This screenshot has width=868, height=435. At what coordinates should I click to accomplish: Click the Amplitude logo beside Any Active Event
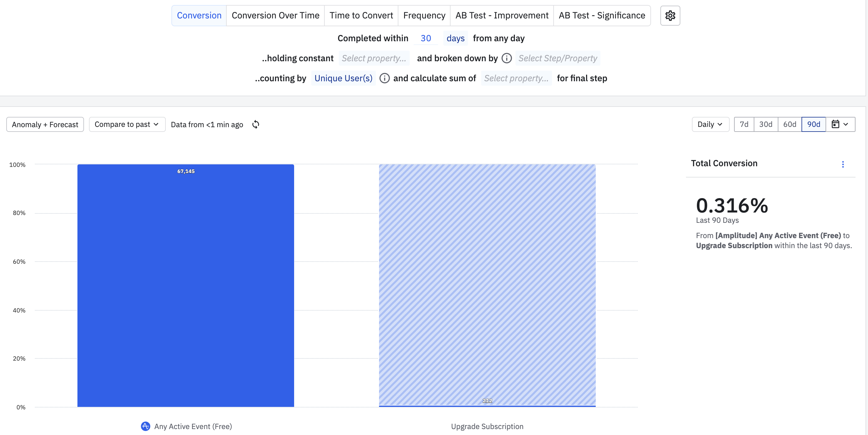tap(145, 426)
